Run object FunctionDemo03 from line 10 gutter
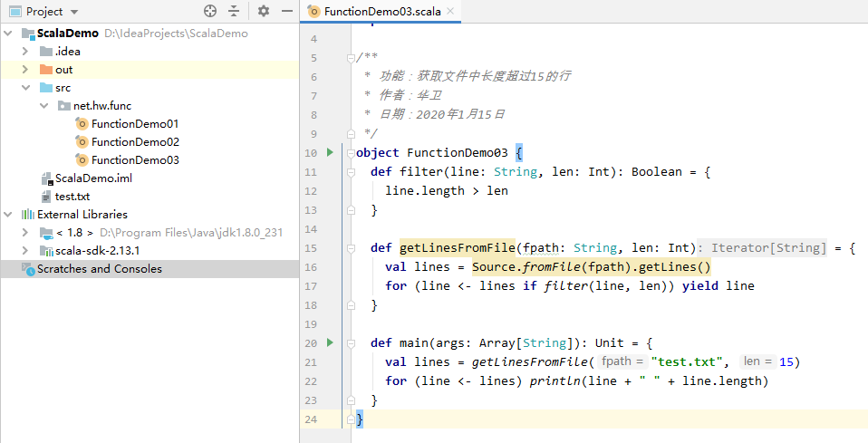The image size is (868, 443). [330, 151]
